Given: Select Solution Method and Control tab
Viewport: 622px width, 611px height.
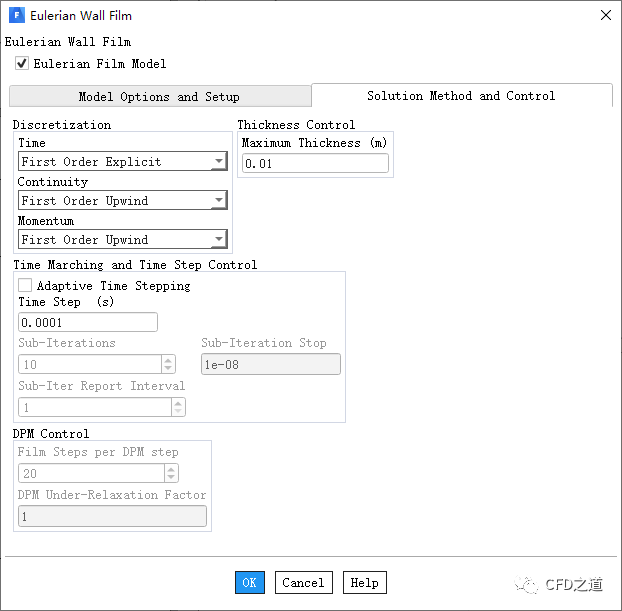Looking at the screenshot, I should pyautogui.click(x=460, y=96).
